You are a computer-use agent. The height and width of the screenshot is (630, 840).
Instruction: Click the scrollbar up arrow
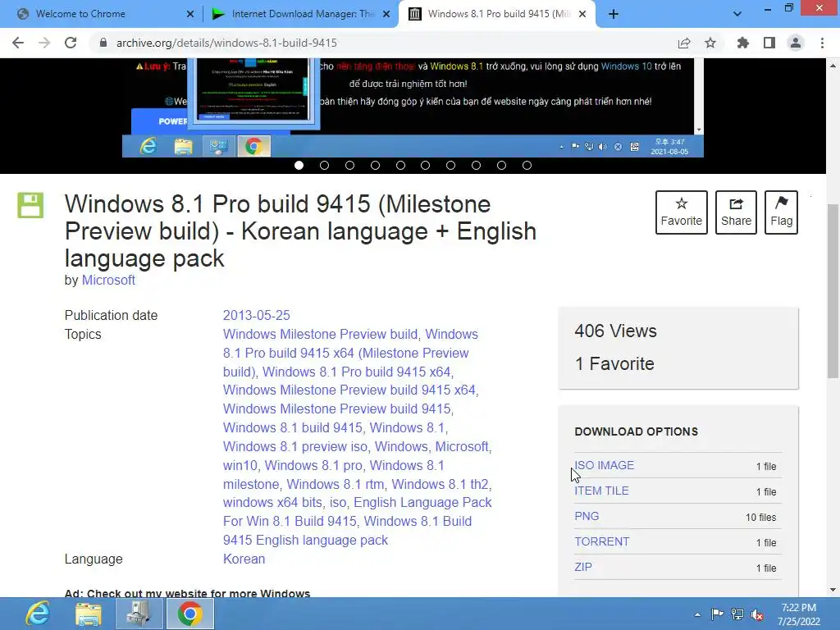point(833,66)
